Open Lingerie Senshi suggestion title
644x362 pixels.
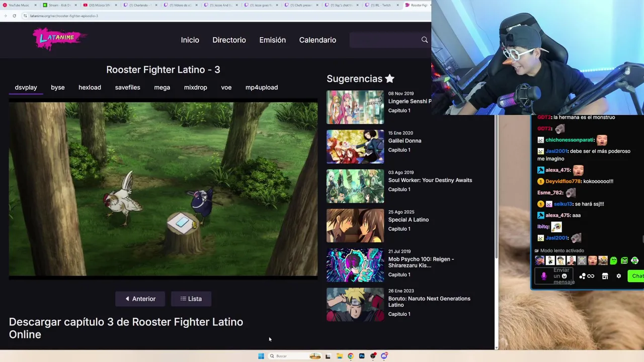pyautogui.click(x=410, y=101)
